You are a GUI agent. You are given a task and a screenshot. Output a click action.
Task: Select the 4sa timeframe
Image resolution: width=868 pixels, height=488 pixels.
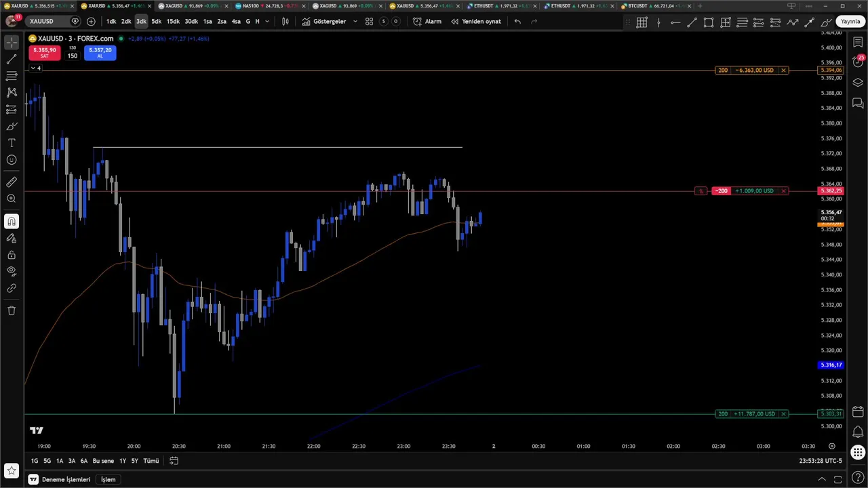coord(236,22)
